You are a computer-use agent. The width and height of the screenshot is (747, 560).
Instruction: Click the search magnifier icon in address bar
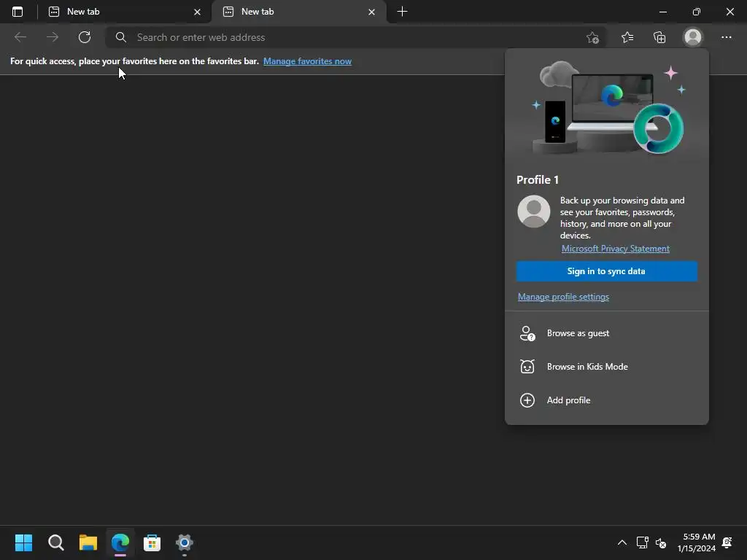121,37
